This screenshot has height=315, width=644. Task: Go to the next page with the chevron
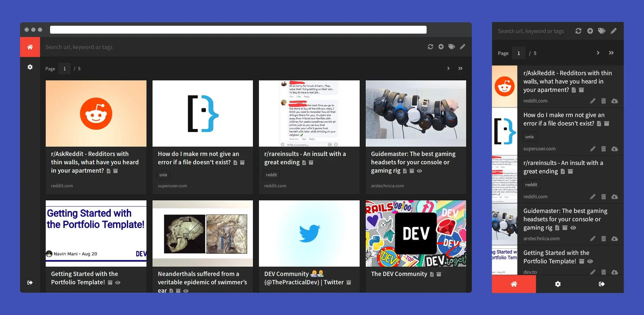pyautogui.click(x=448, y=68)
